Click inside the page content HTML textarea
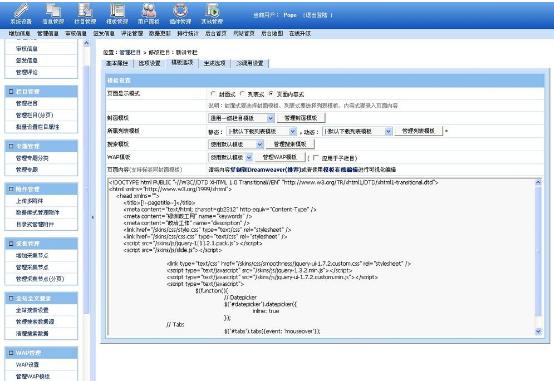The height and width of the screenshot is (381, 554). 322,257
